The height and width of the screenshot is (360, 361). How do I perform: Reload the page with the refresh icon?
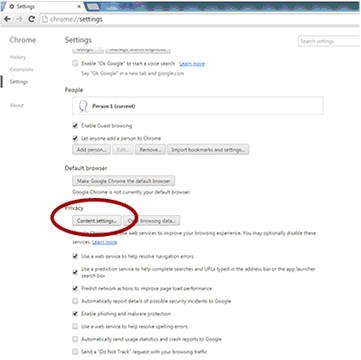[x=32, y=19]
